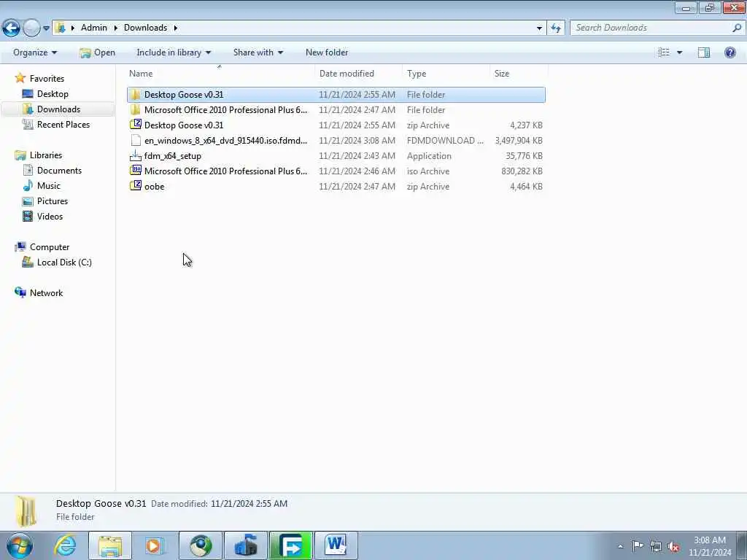Open the Organize menu
The height and width of the screenshot is (560, 747).
(x=35, y=52)
